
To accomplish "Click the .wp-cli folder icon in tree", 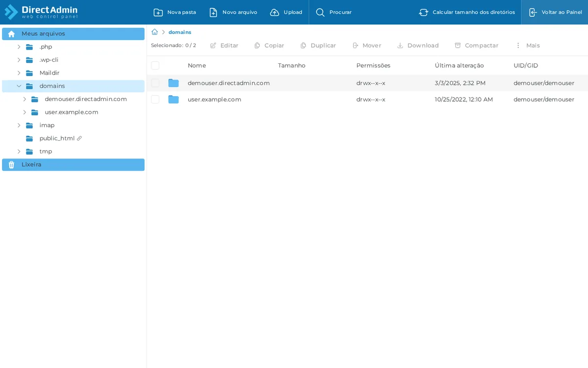I will [29, 60].
